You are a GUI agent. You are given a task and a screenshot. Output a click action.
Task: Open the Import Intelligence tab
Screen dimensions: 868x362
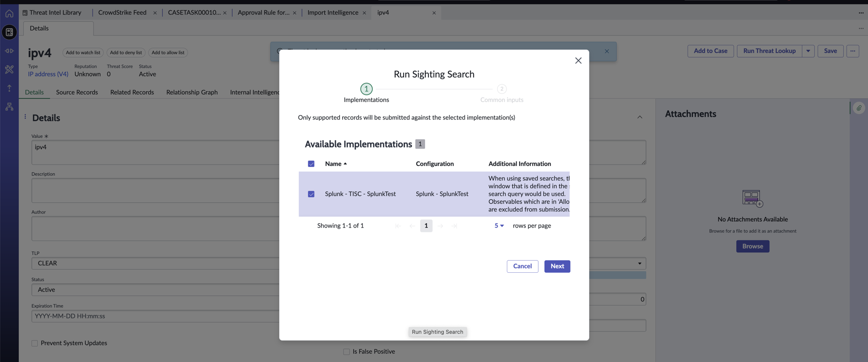point(333,13)
